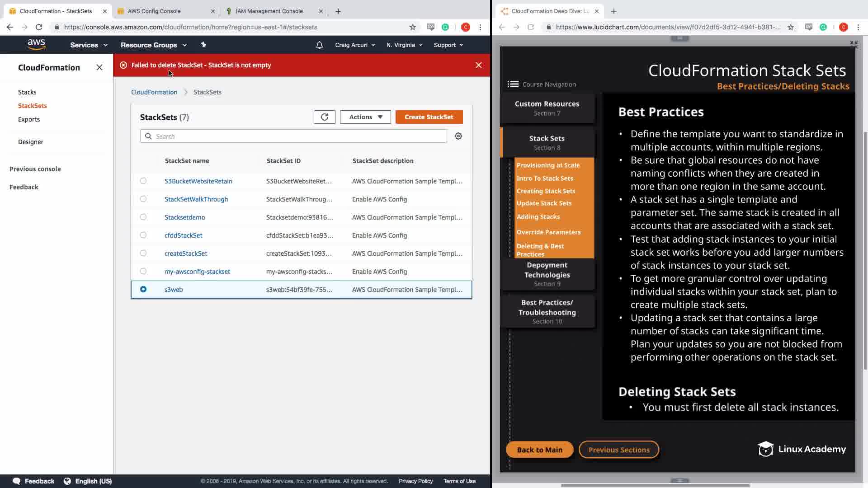Select the cfddStackSet radio button
The height and width of the screenshot is (488, 868).
pos(143,235)
